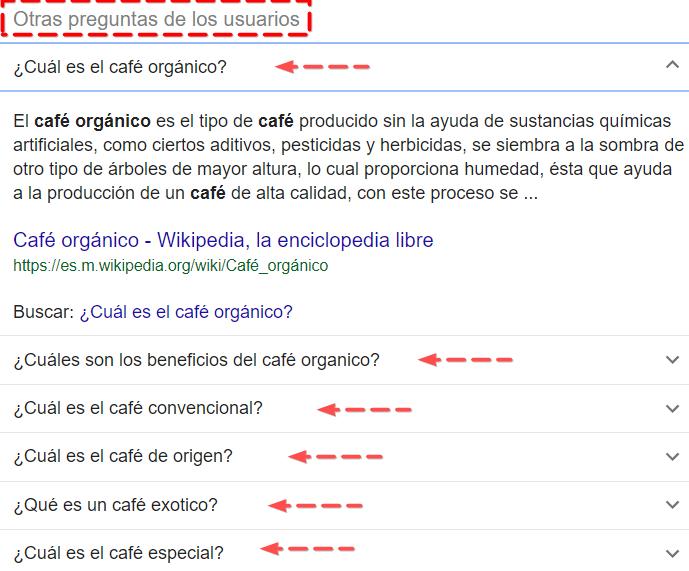Open question "¿Qué es un café exotico?"
The height and width of the screenshot is (571, 689).
point(115,505)
